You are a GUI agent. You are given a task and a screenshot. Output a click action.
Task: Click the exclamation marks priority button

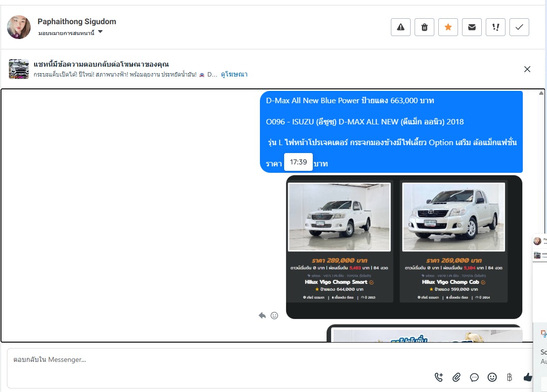pyautogui.click(x=496, y=27)
